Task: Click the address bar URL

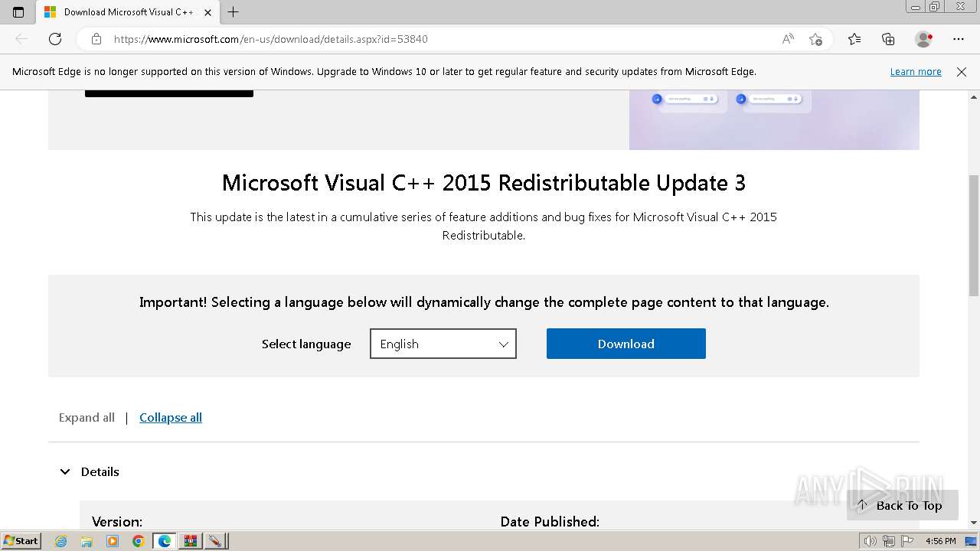Action: 271,39
